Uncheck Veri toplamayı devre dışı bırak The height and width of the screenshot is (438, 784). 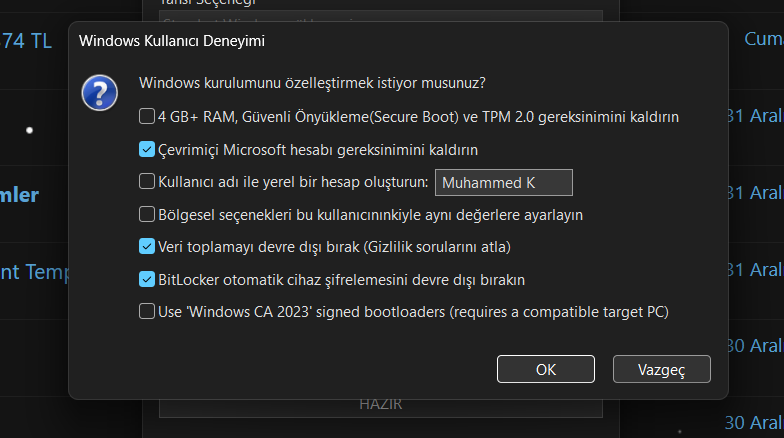146,246
